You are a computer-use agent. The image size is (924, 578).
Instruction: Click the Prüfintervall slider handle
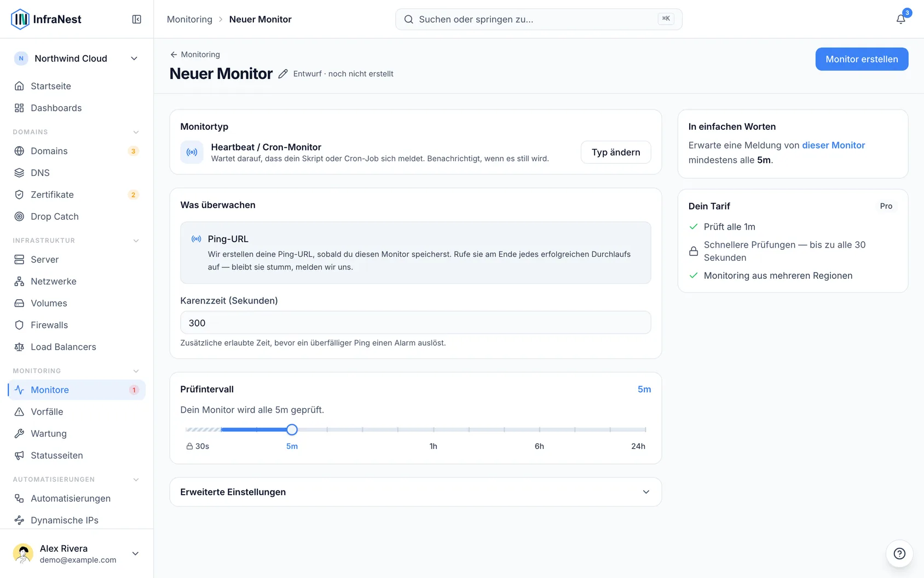(x=292, y=430)
